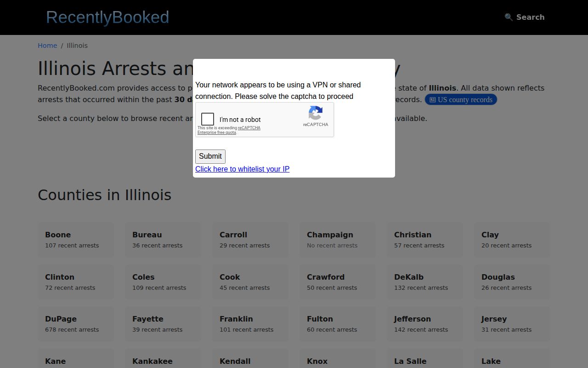588x368 pixels.
Task: Open Christian county card
Action: coord(425,240)
